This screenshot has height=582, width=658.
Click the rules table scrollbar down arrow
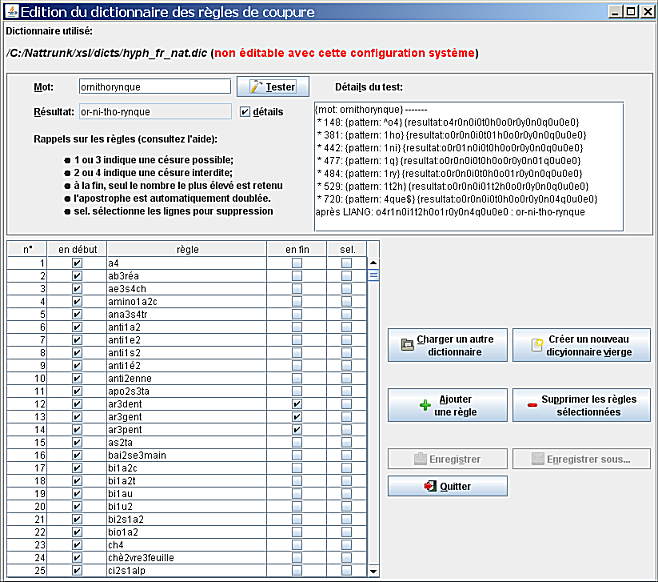[x=373, y=571]
